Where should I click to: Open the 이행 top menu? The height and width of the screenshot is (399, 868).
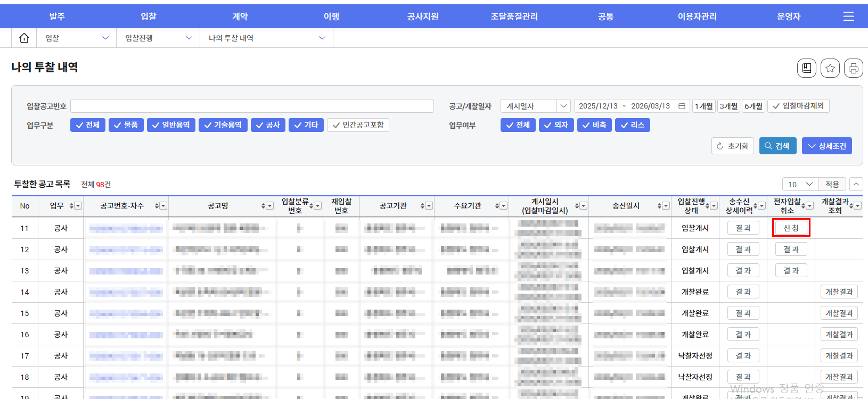331,16
